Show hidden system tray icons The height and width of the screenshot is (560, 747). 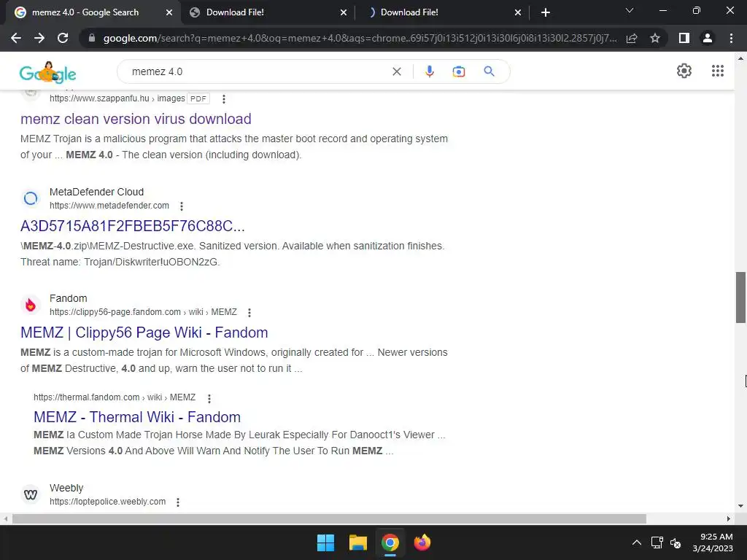(x=636, y=542)
